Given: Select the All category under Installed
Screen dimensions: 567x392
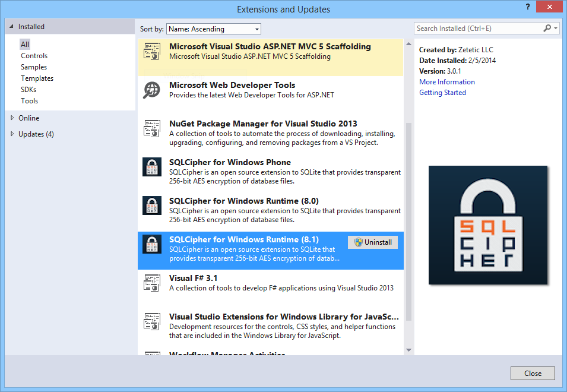Looking at the screenshot, I should 25,45.
